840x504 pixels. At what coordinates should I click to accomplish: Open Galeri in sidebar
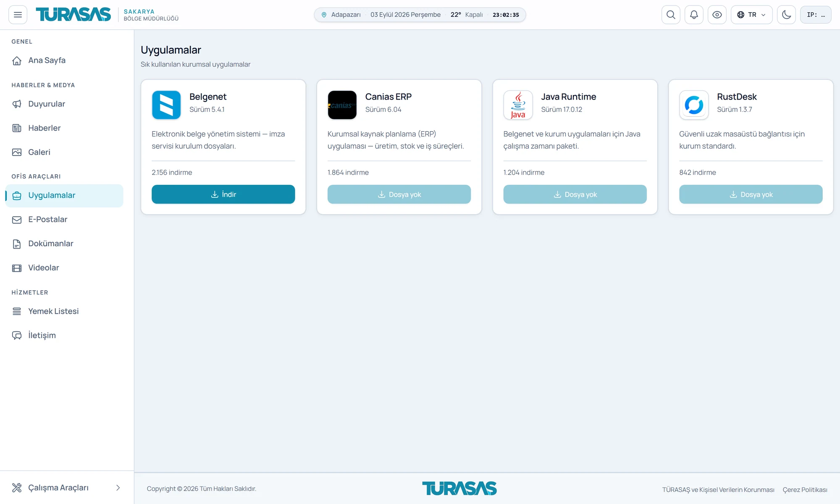tap(64, 152)
